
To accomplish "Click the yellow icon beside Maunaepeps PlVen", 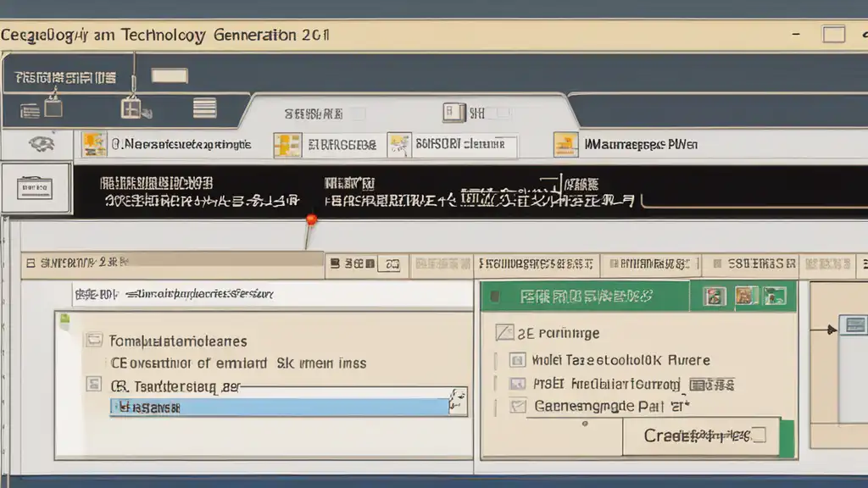I will pyautogui.click(x=565, y=145).
